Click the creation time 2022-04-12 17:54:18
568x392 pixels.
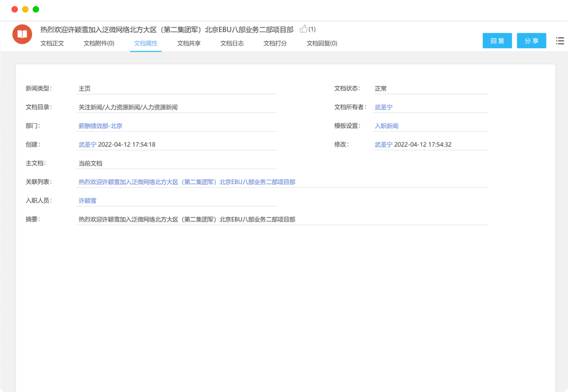point(127,145)
